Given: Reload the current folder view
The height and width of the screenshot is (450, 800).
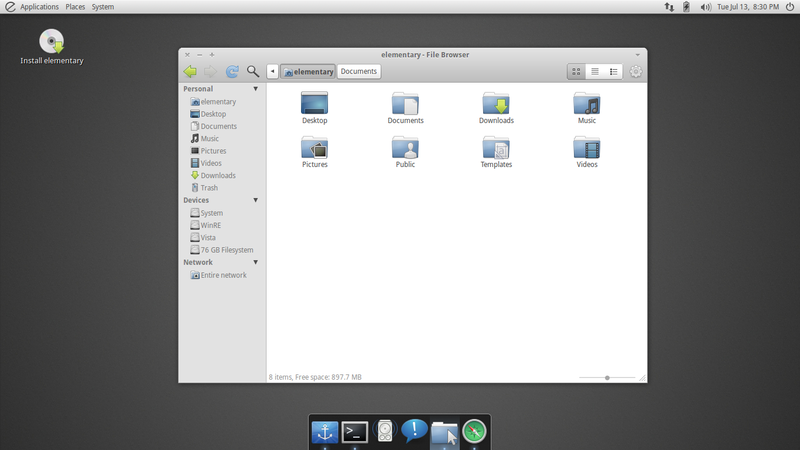Looking at the screenshot, I should [232, 71].
